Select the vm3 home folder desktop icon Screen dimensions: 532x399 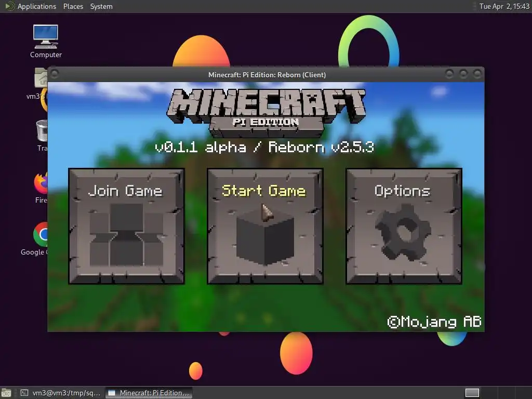coord(41,84)
